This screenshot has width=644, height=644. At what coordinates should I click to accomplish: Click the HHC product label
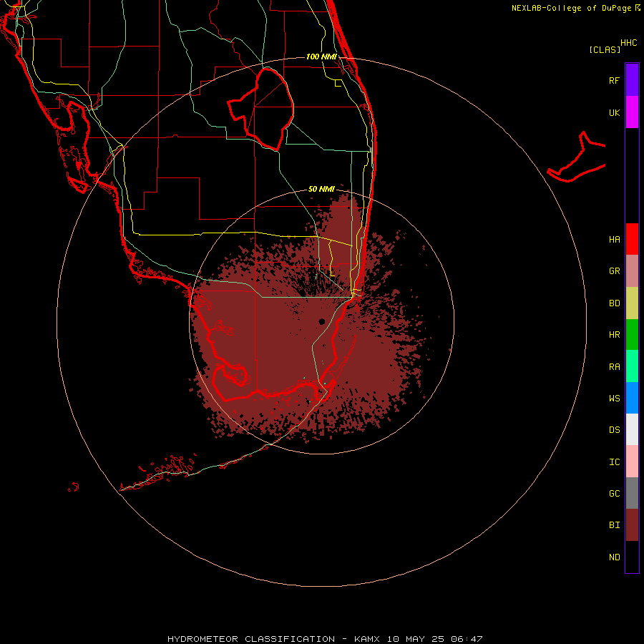[629, 43]
